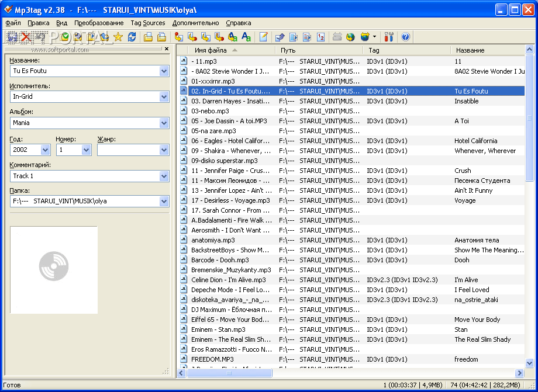Sort by the Tag column header
This screenshot has height=392, width=538.
click(x=407, y=50)
